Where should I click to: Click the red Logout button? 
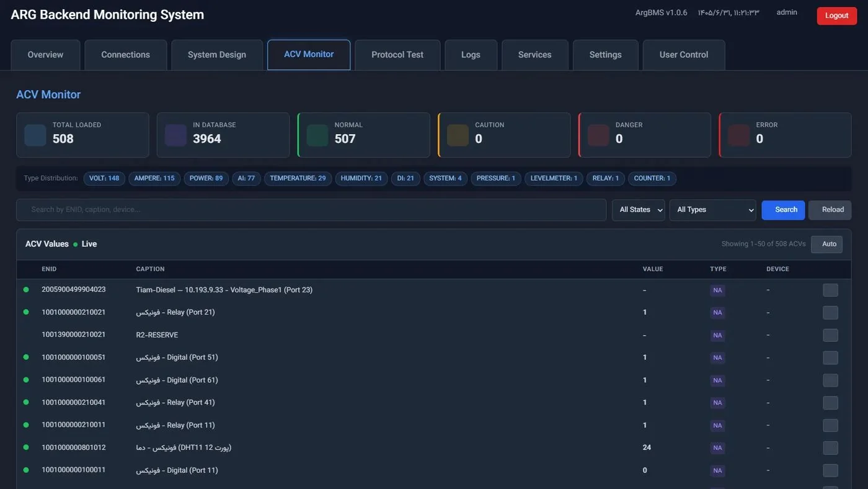coord(837,16)
